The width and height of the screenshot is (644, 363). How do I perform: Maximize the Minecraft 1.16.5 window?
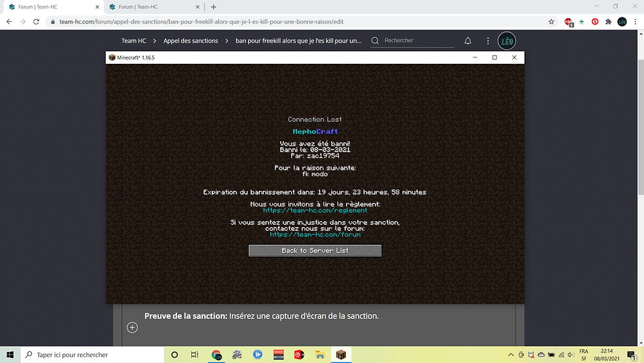(495, 57)
